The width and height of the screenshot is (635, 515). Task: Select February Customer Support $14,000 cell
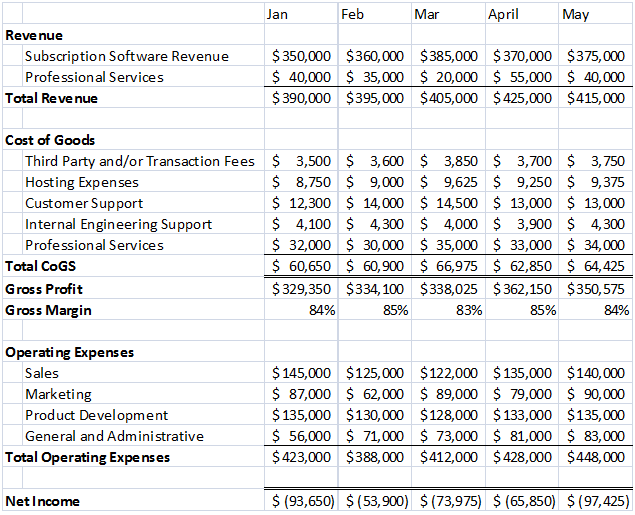coord(375,203)
